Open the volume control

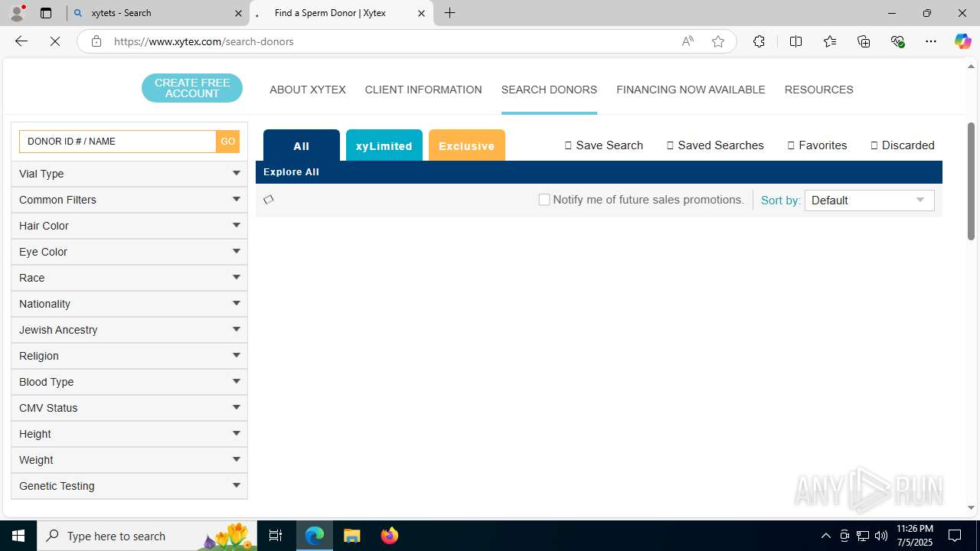(881, 536)
